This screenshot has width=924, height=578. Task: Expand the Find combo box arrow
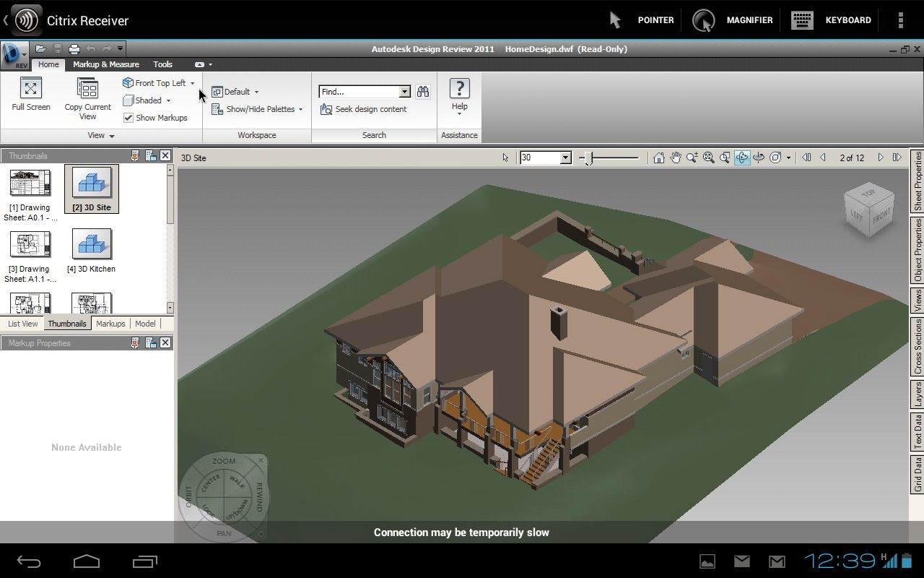pyautogui.click(x=404, y=92)
